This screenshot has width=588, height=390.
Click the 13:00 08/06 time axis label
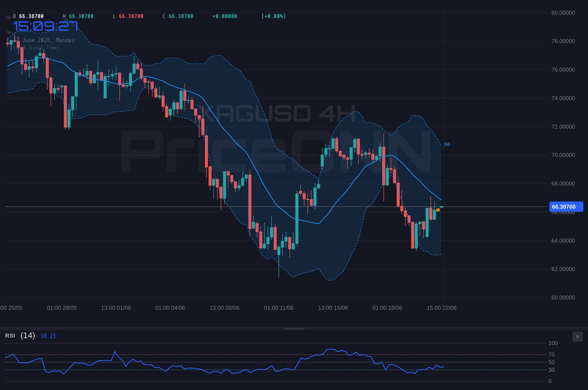point(225,308)
